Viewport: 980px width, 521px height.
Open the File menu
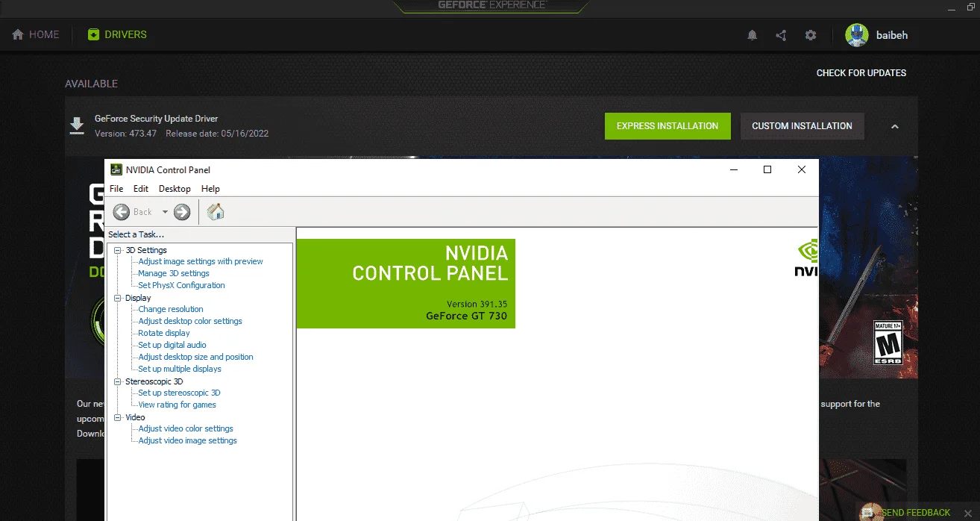[116, 189]
